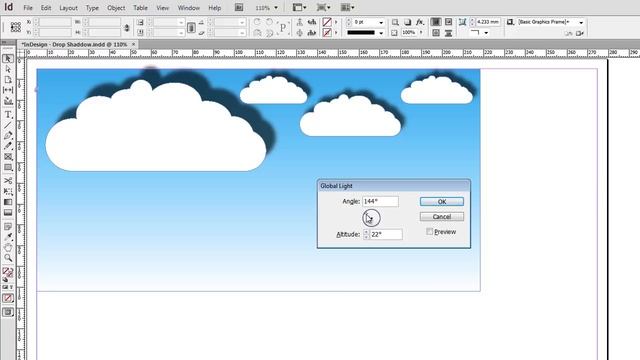The image size is (640, 360).
Task: Select the Hand tool
Action: (x=8, y=247)
